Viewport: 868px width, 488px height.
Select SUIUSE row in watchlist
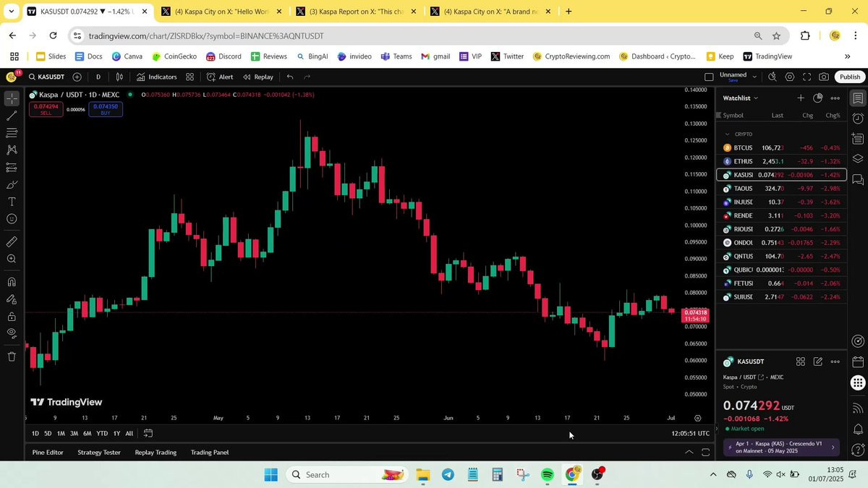[781, 296]
